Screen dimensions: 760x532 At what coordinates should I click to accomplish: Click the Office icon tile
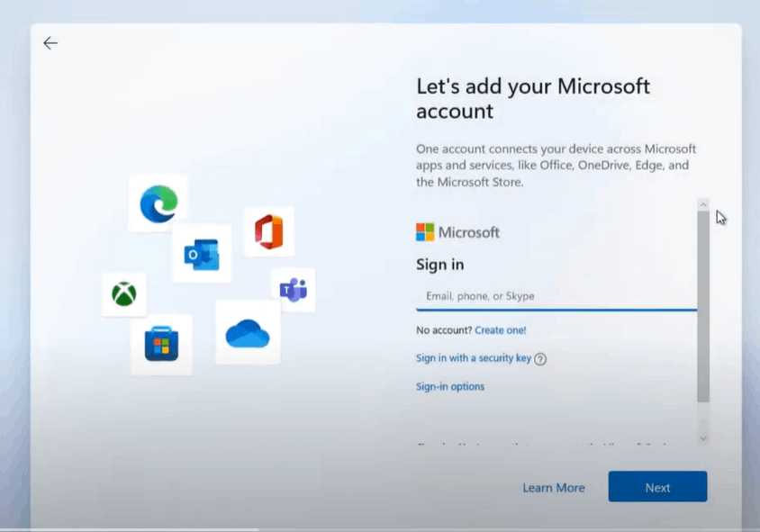click(x=269, y=231)
